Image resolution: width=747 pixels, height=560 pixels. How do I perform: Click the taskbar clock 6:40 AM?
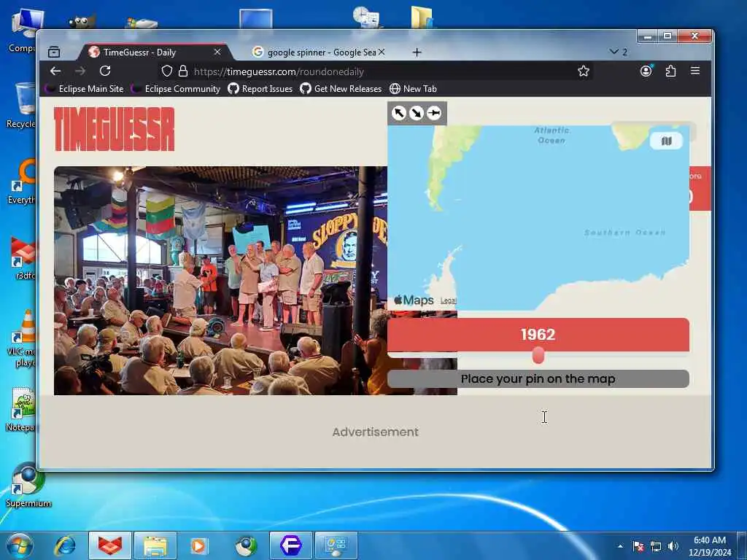(x=710, y=546)
